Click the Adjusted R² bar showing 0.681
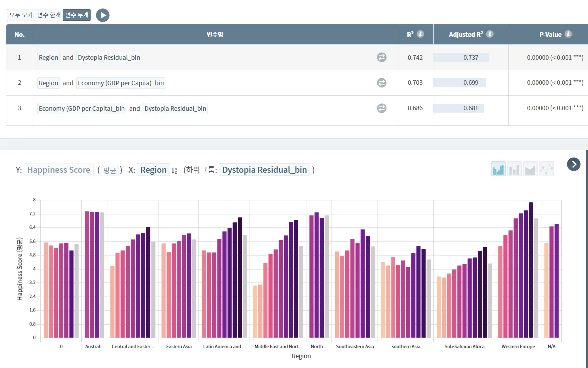The height and width of the screenshot is (368, 588). (x=459, y=108)
